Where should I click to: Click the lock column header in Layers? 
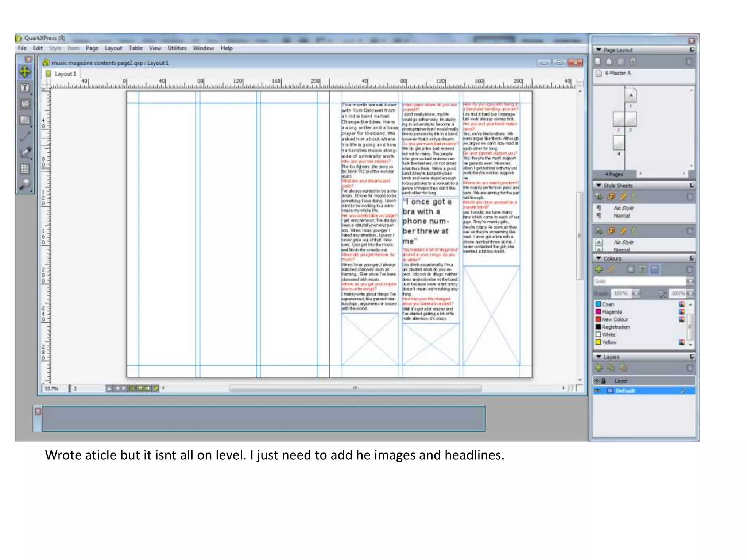[x=604, y=381]
